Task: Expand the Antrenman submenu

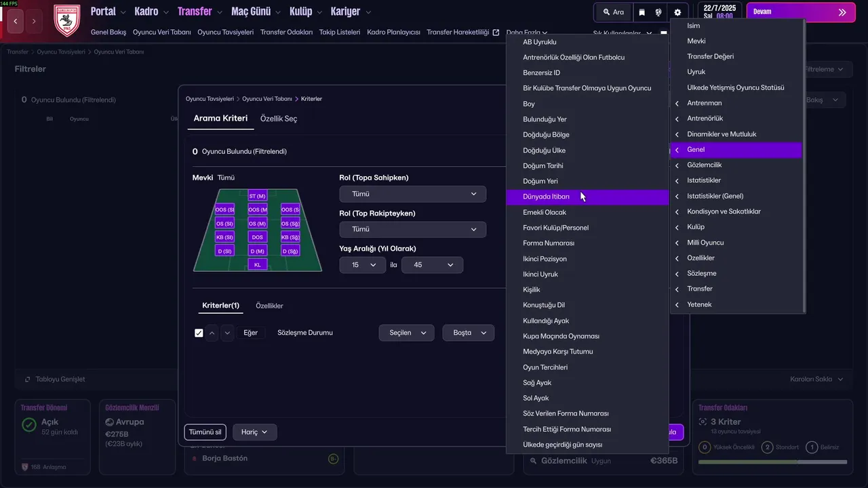Action: [736, 103]
